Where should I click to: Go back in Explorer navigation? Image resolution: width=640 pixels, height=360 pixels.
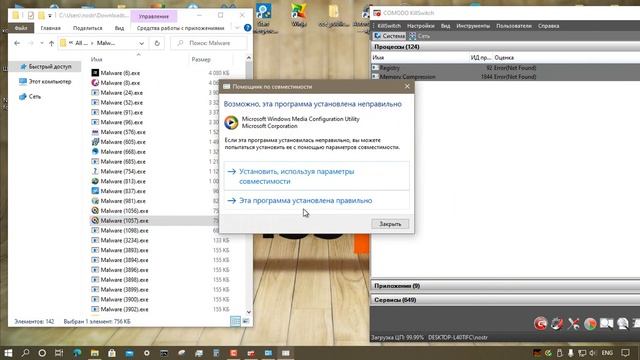[17, 43]
